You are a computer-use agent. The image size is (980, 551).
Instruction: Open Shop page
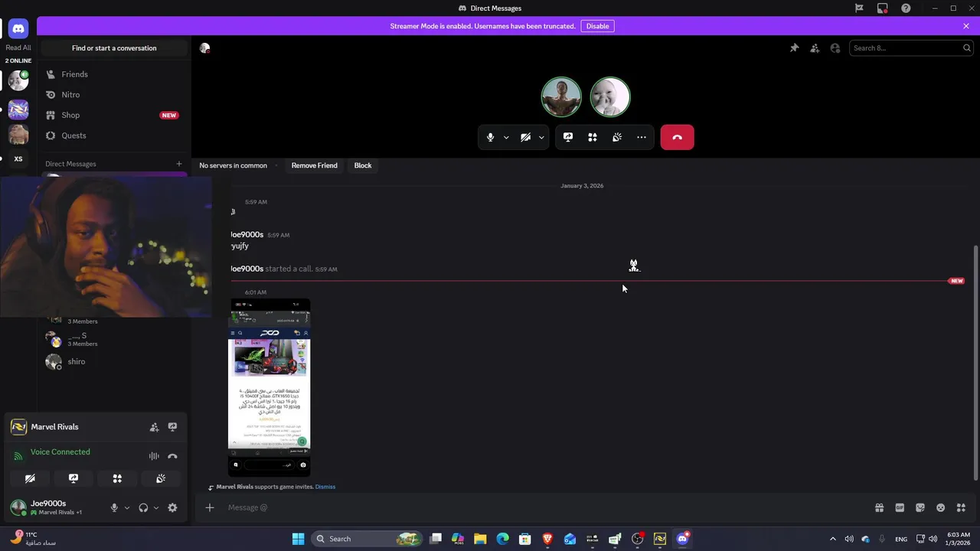(x=114, y=115)
